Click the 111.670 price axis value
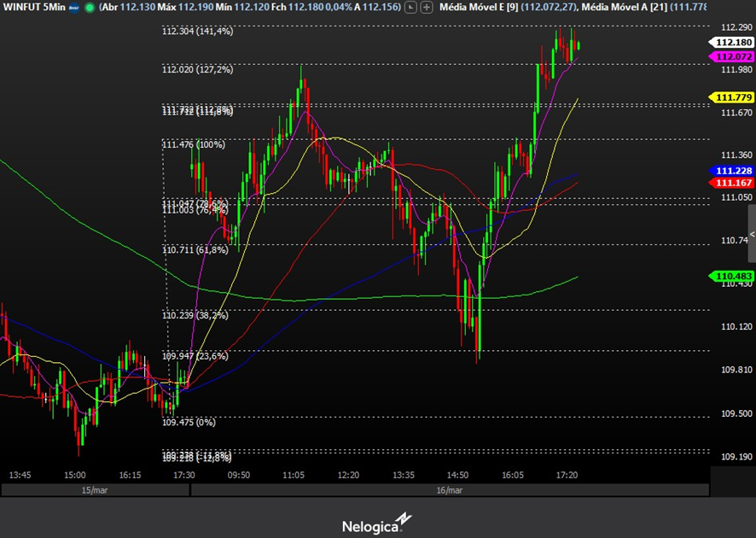The image size is (756, 538). [736, 113]
